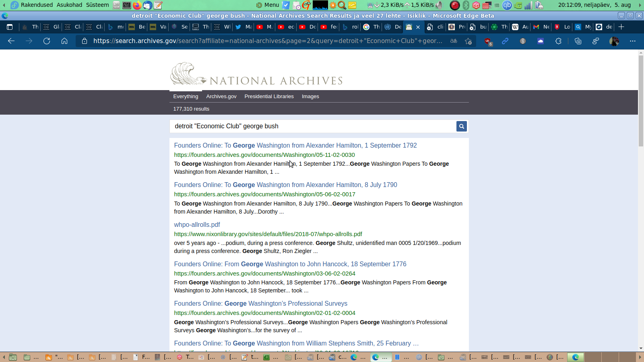Open George Washington's Professional Surveys result
Screen dimensions: 644x362
[x=260, y=304]
